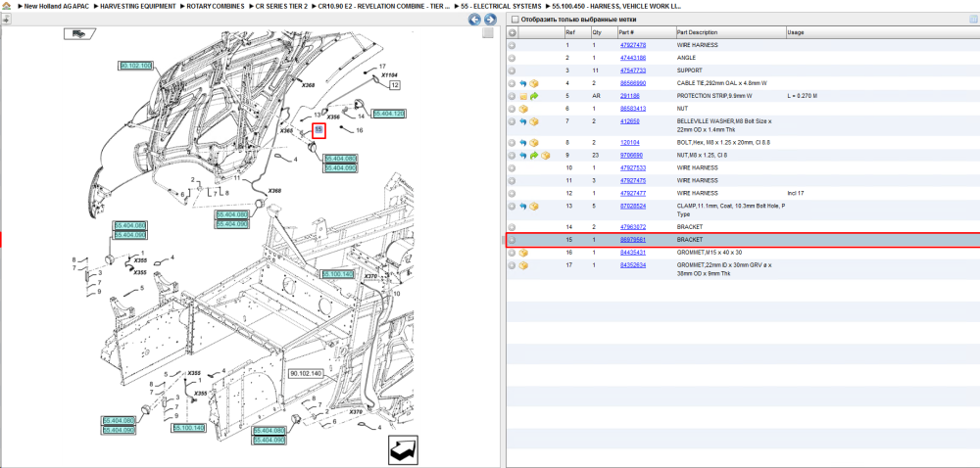
Task: Click 'PROTECTION STRIP,9.9mm W' description text
Action: [x=714, y=96]
